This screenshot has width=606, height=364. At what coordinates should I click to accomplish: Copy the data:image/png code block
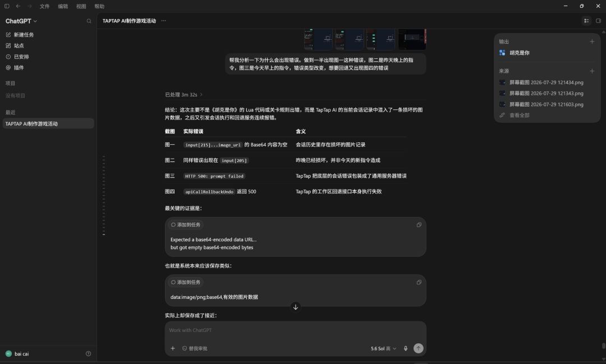pyautogui.click(x=419, y=283)
